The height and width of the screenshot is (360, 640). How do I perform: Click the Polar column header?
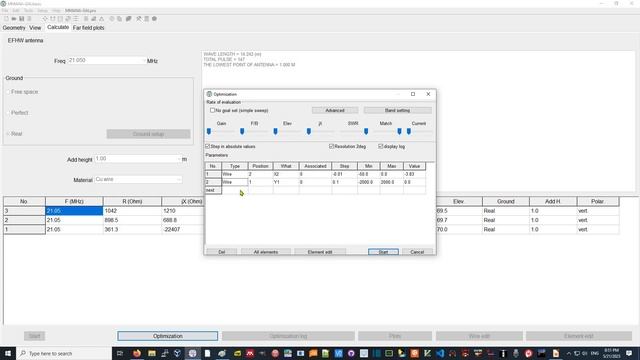[598, 201]
